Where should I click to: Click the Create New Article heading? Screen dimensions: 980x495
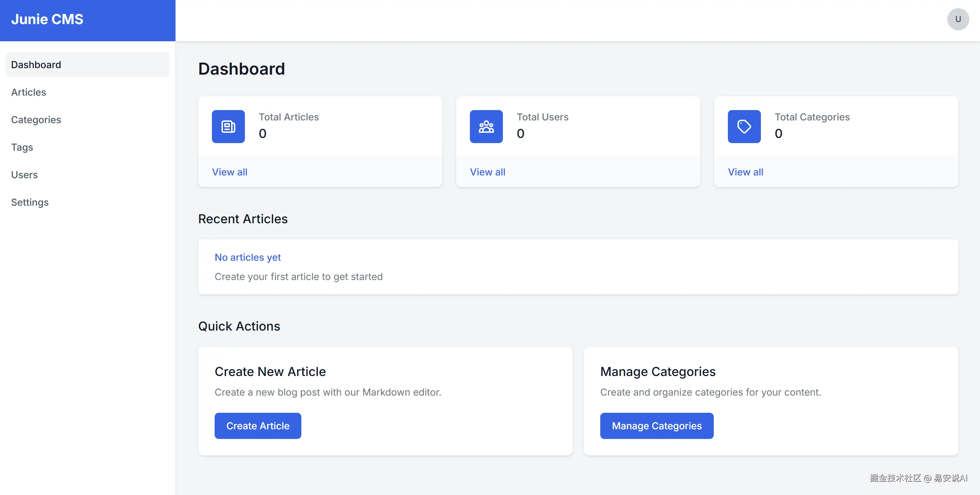tap(270, 372)
